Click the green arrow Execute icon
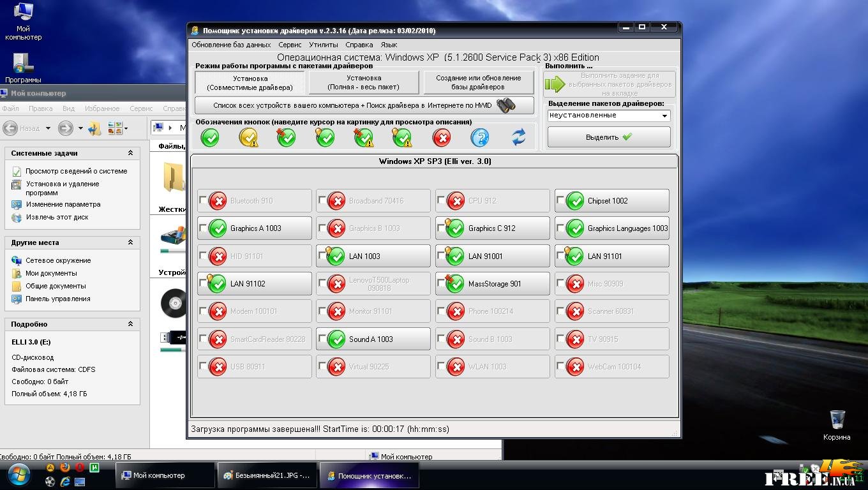The image size is (868, 490). tap(555, 84)
